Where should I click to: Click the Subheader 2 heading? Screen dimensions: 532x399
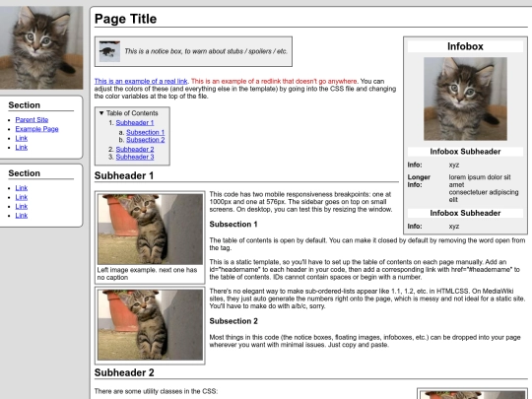point(124,372)
